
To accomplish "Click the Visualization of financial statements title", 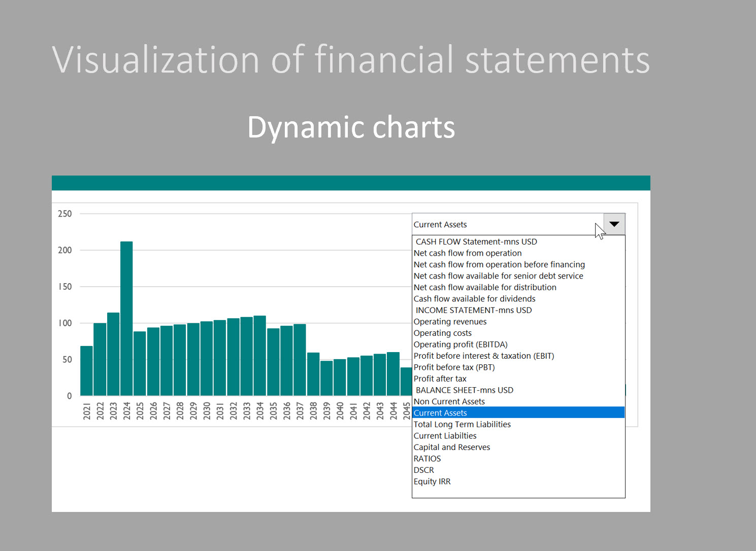I will tap(351, 59).
